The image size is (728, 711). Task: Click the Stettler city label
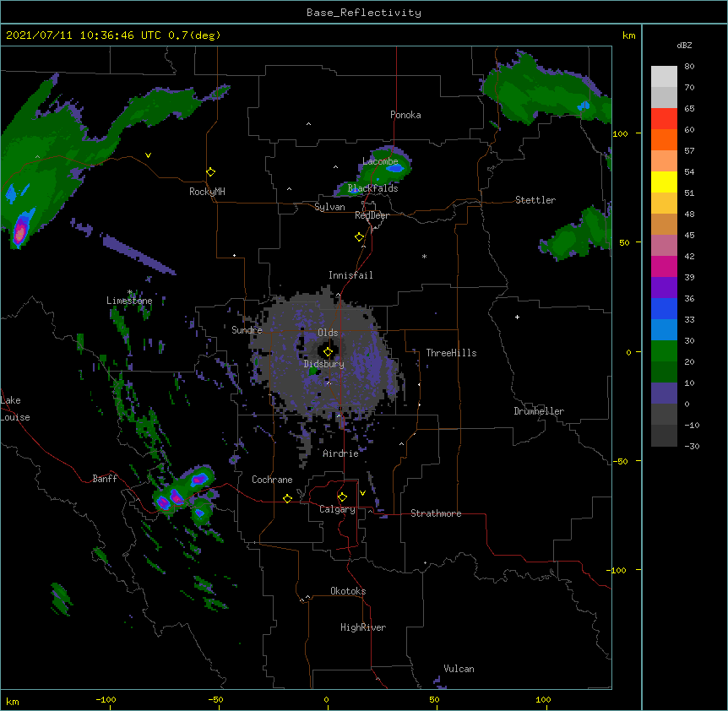click(535, 200)
